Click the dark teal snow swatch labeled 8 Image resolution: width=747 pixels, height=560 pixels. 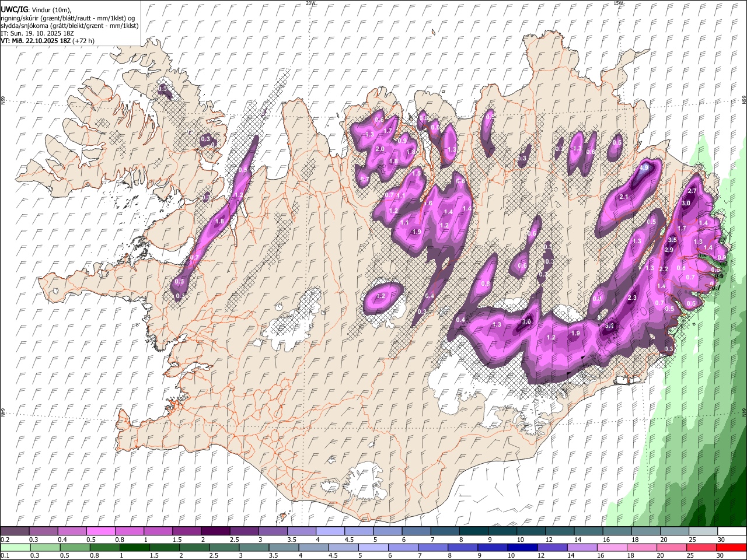[x=474, y=531]
